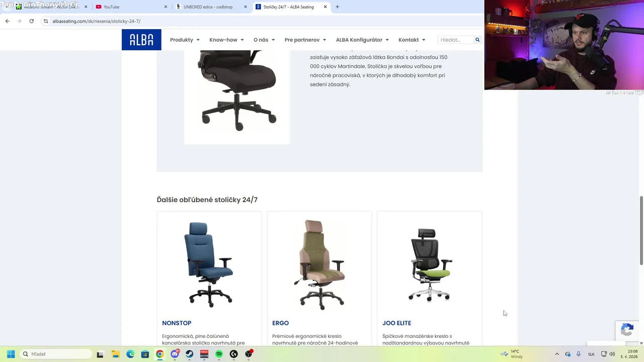
Task: Open File Explorer from the taskbar
Action: 115,354
